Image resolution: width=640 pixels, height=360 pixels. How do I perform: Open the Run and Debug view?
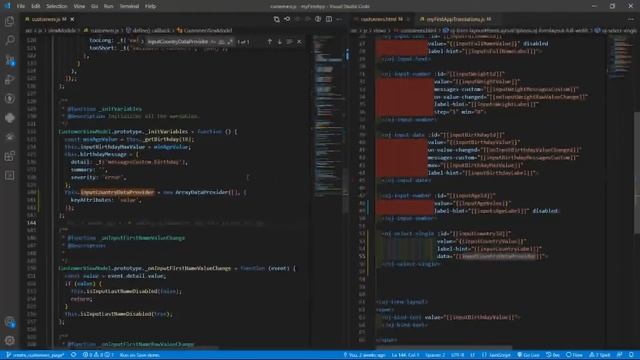10,79
